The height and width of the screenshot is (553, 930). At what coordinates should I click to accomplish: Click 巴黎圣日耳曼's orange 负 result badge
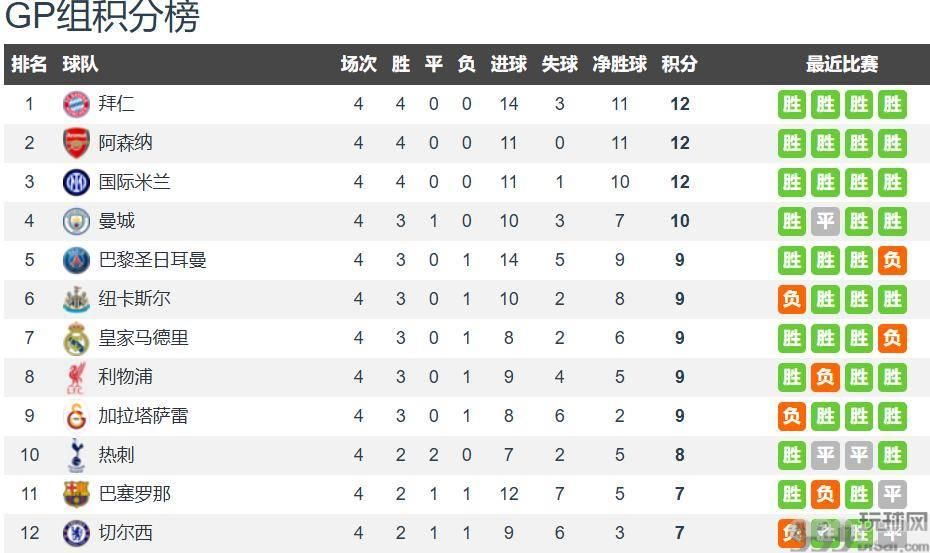click(891, 260)
